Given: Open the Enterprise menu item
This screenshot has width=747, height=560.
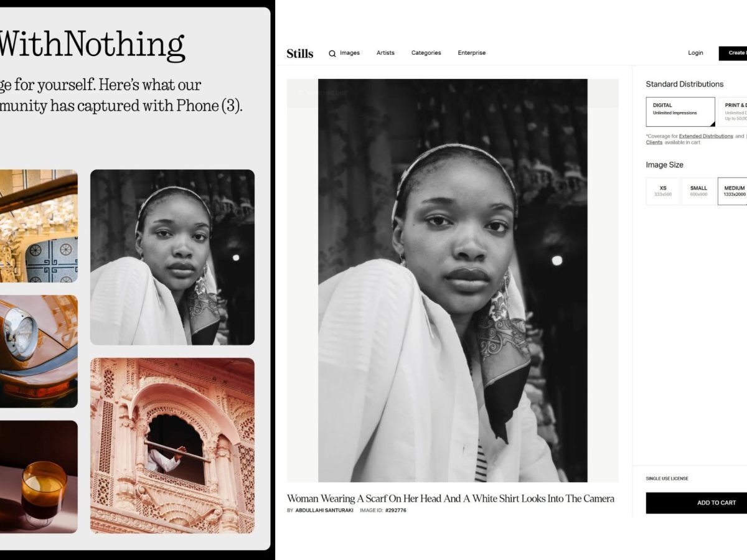Looking at the screenshot, I should (472, 53).
